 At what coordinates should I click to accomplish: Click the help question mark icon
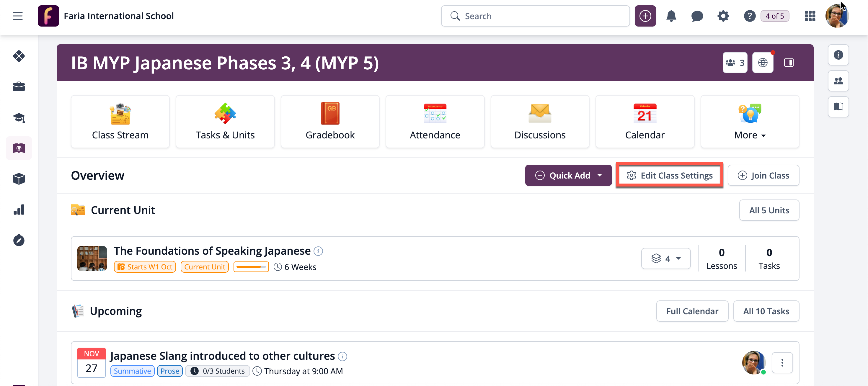(749, 16)
